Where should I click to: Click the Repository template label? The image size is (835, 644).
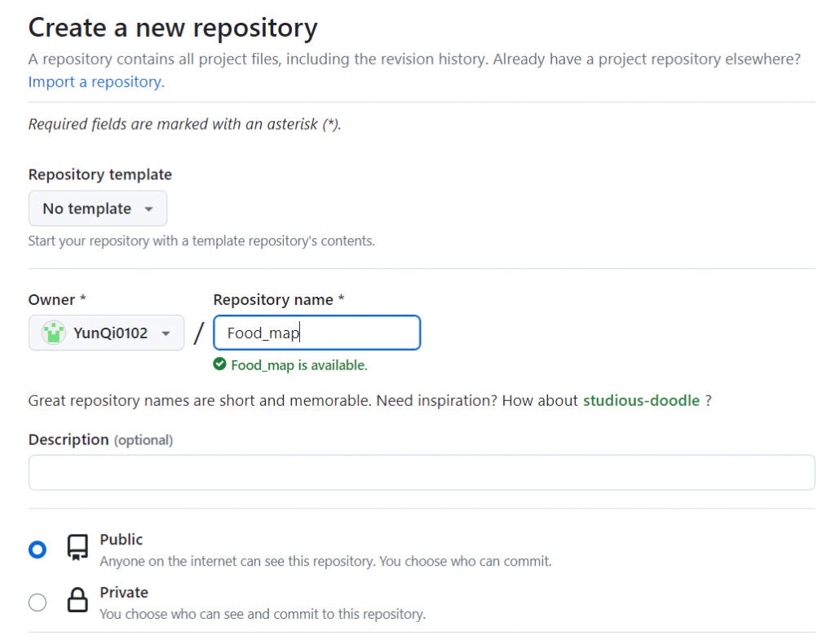point(100,174)
